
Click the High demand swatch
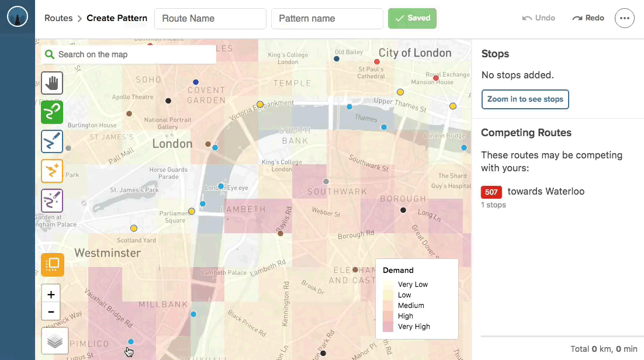coord(387,316)
